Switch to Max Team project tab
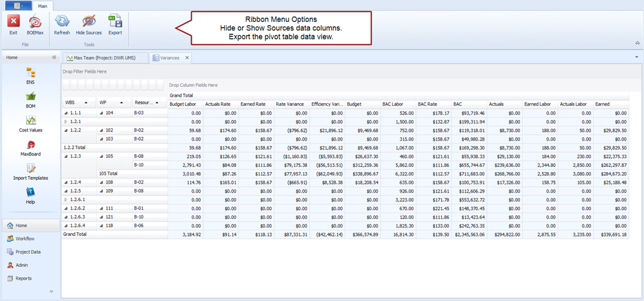The image size is (644, 301). [104, 57]
